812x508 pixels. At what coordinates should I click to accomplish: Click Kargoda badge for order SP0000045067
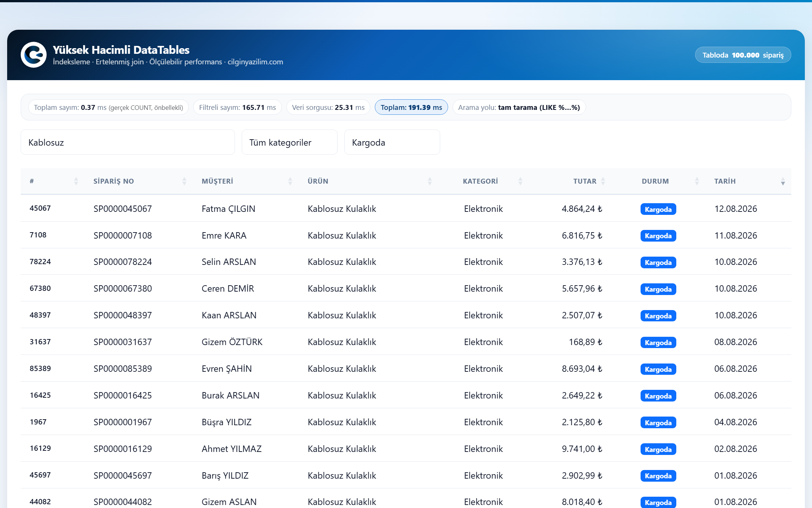coord(658,209)
